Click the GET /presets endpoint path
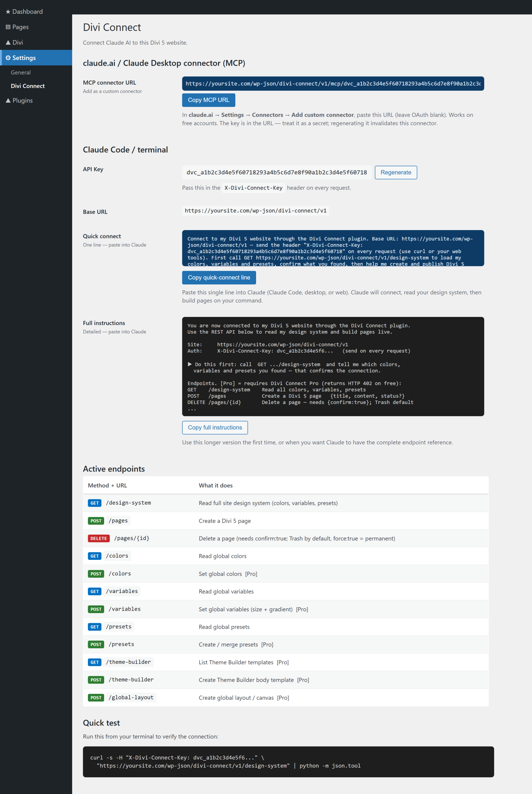This screenshot has width=532, height=794. point(119,626)
